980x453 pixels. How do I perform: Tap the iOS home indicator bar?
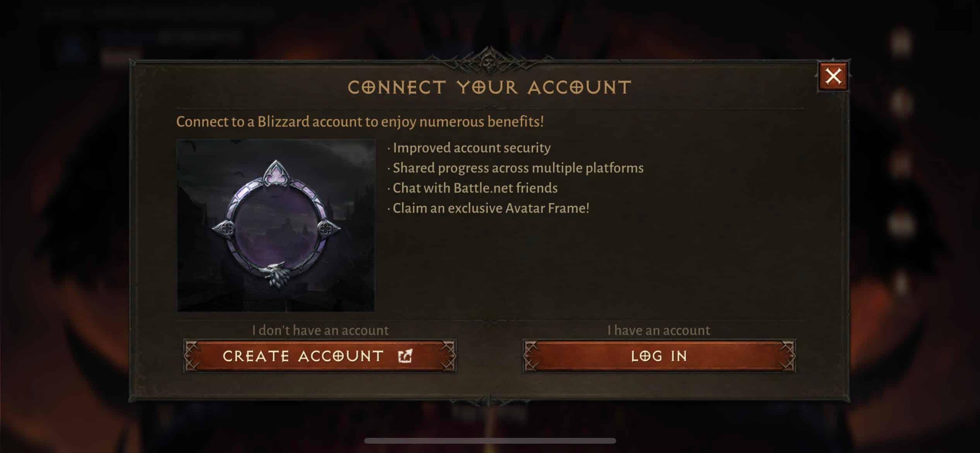pos(490,441)
